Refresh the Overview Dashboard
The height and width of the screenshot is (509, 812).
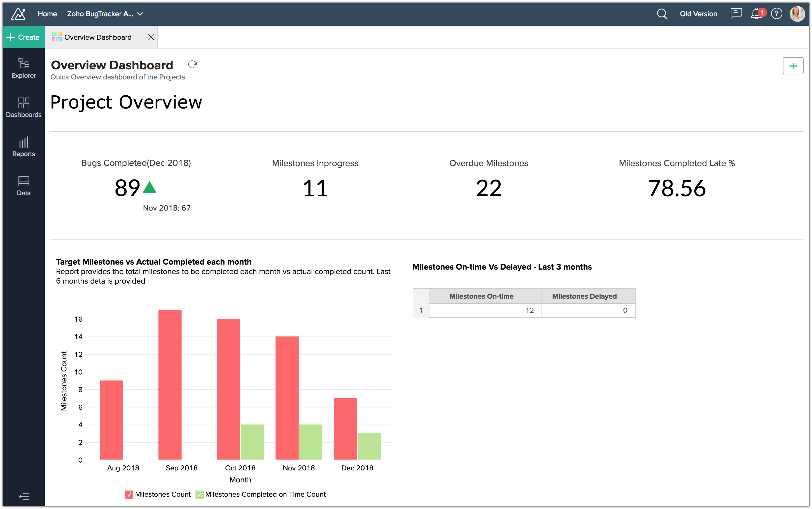coord(192,64)
